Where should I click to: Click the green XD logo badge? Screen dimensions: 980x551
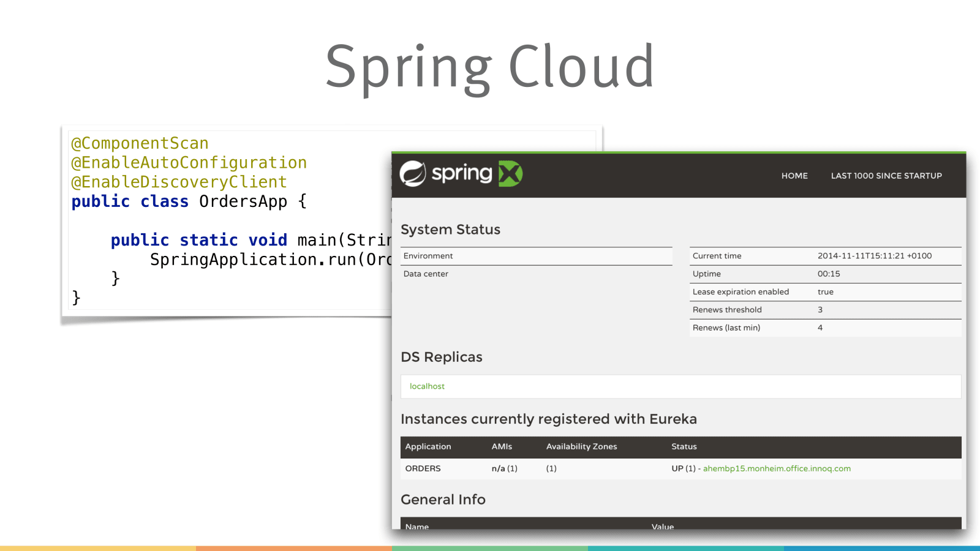(510, 174)
